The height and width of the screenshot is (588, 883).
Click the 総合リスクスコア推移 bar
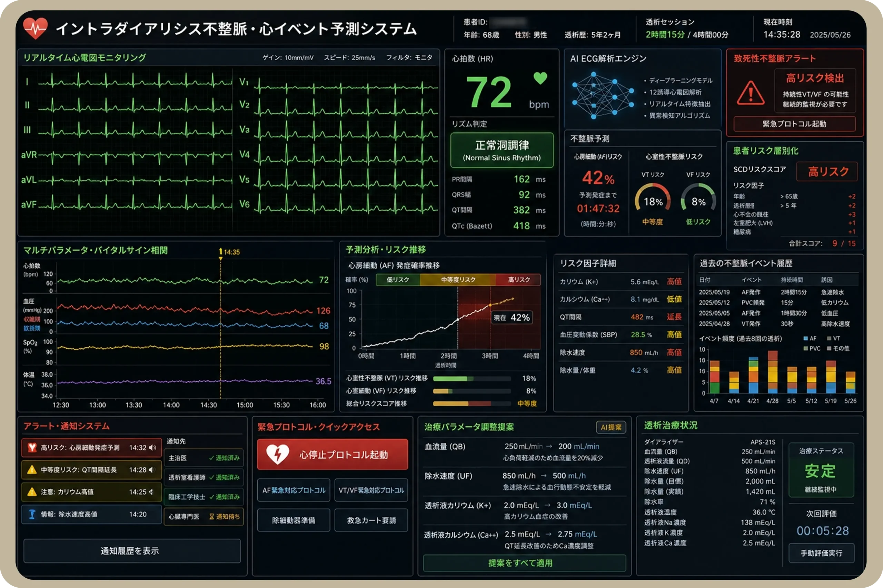click(472, 404)
